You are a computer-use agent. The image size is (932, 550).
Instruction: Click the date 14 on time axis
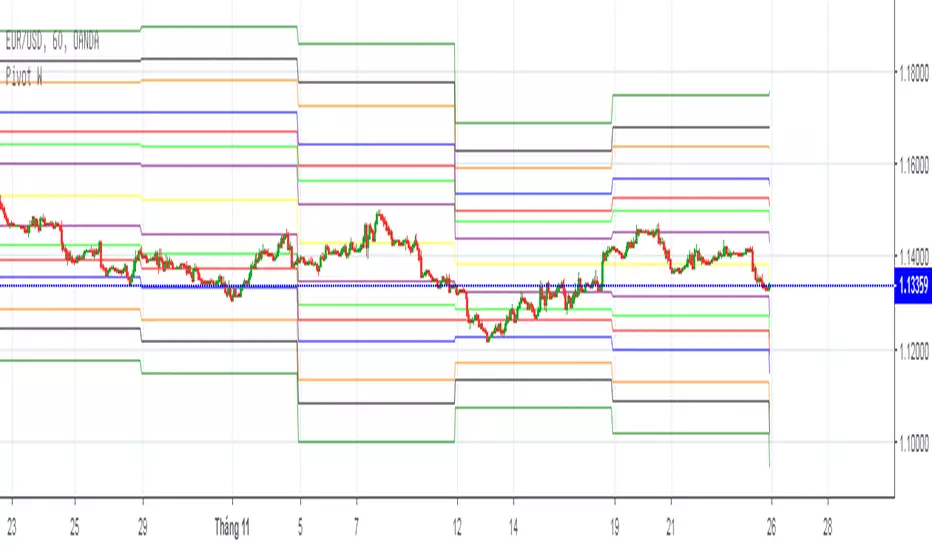(514, 527)
